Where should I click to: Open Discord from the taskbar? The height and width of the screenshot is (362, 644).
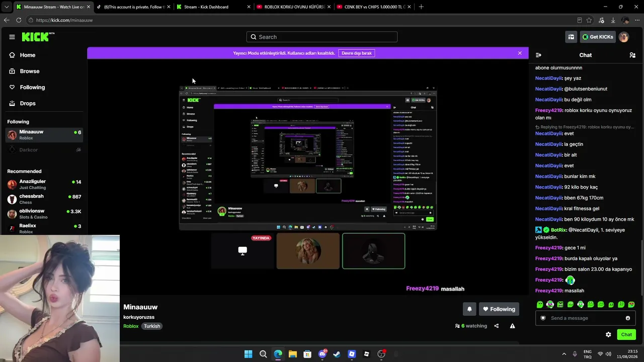point(323,354)
